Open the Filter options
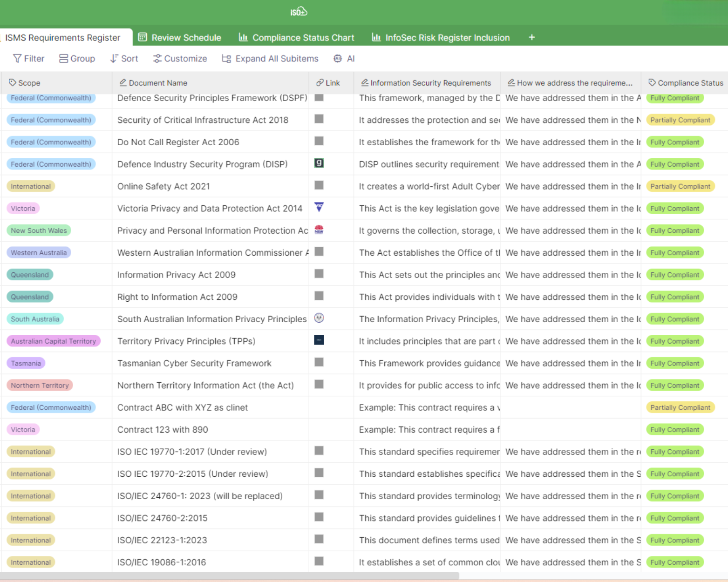The width and height of the screenshot is (728, 582). (x=29, y=59)
